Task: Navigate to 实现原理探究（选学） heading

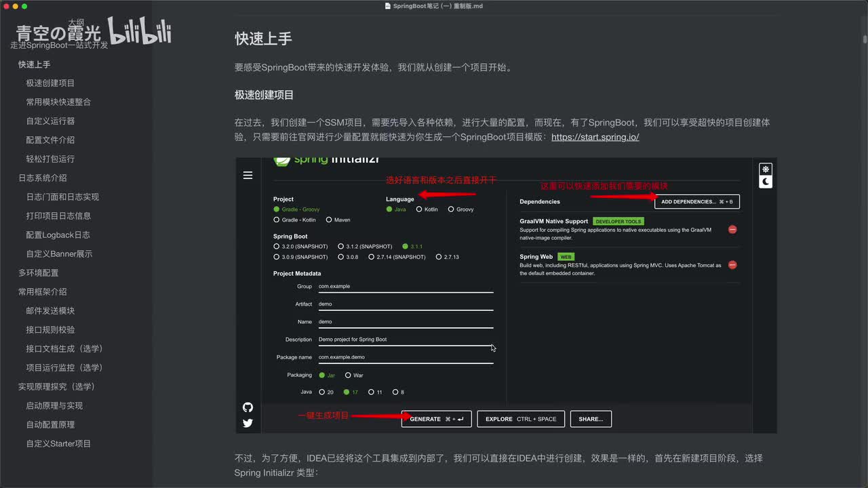Action: pyautogui.click(x=56, y=387)
